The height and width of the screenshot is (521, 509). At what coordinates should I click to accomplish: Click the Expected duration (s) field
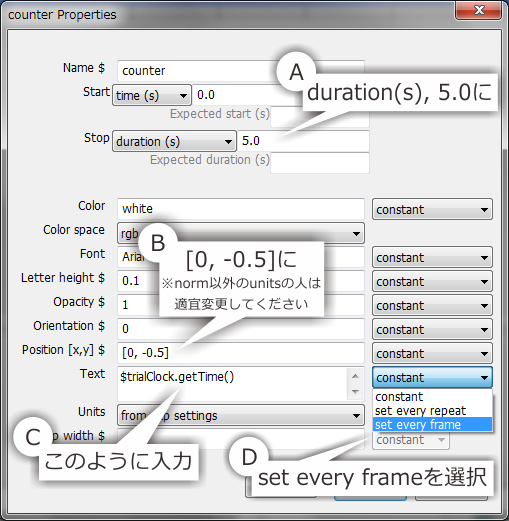pos(320,163)
